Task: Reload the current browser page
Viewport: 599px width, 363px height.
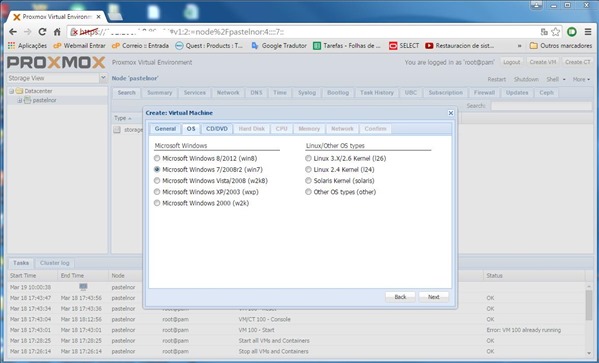Action: (42, 32)
